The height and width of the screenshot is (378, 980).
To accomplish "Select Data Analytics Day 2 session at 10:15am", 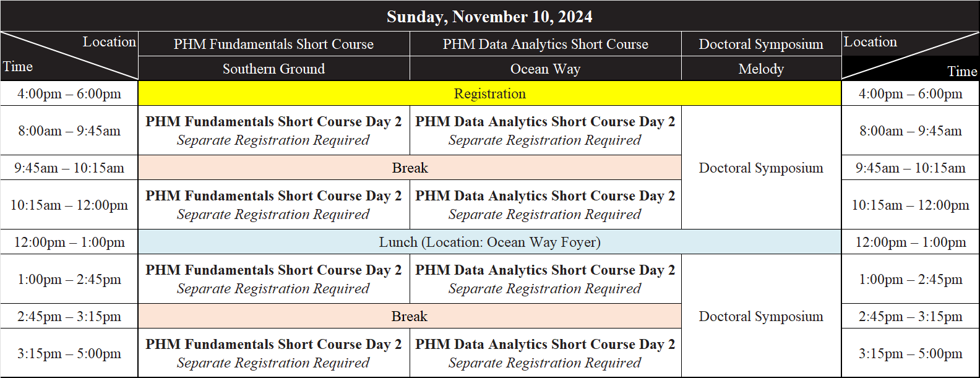I will click(x=545, y=205).
